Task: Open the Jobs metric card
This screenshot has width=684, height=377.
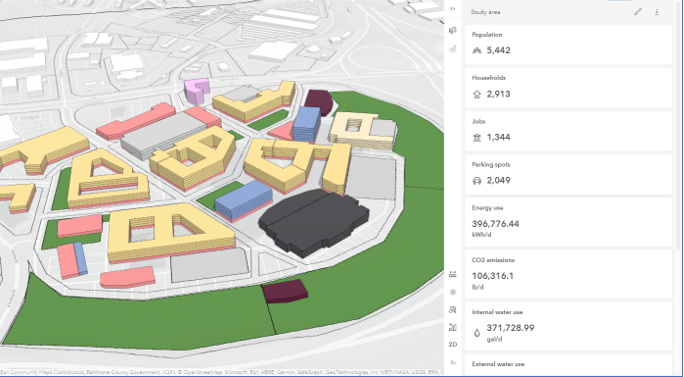Action: 568,131
